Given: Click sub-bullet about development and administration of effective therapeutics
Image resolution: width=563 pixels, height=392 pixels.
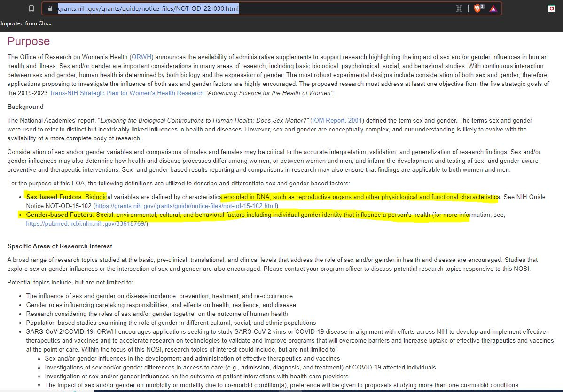Looking at the screenshot, I should (192, 359).
